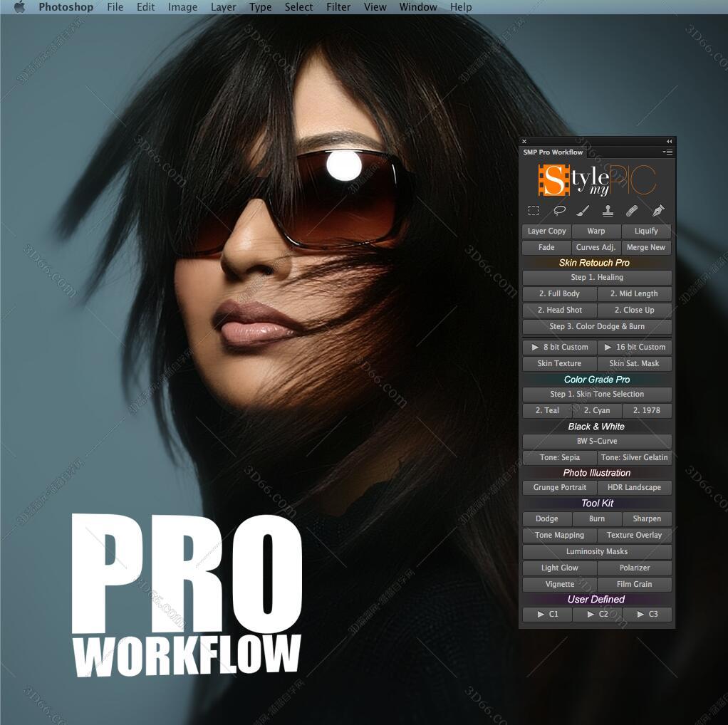Select the SMP Pro Workflow panel tab

point(553,152)
